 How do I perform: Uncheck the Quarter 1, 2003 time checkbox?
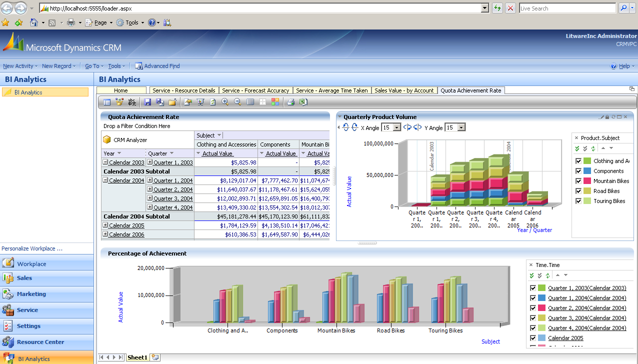(532, 288)
